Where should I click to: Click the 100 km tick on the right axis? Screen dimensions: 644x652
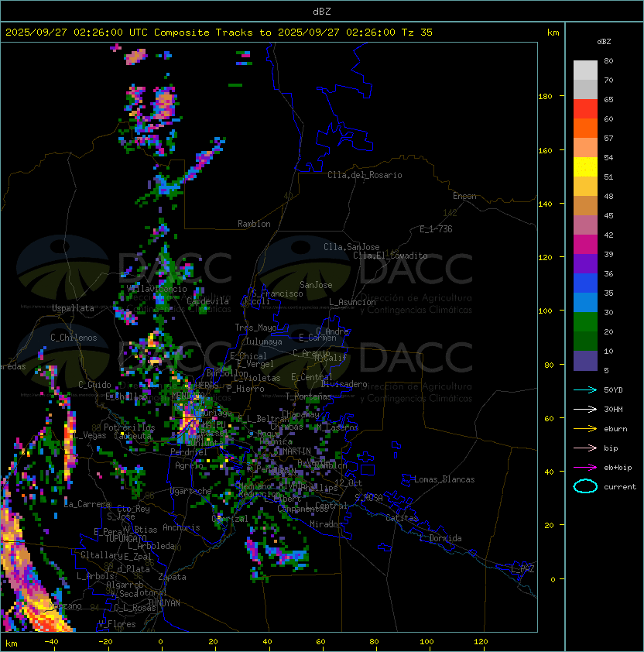[545, 311]
